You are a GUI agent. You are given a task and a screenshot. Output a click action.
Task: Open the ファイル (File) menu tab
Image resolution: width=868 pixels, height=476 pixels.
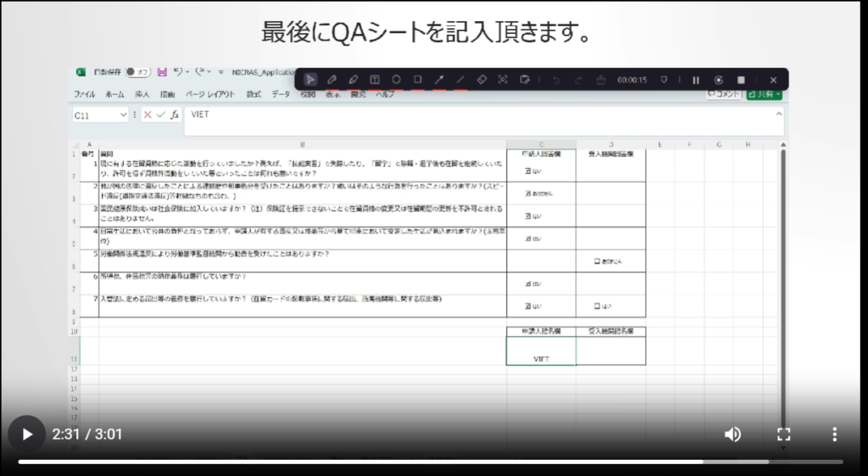pos(85,94)
